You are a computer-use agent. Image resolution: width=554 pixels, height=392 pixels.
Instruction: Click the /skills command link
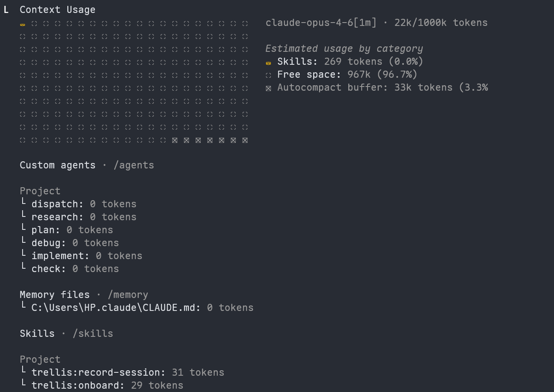93,333
